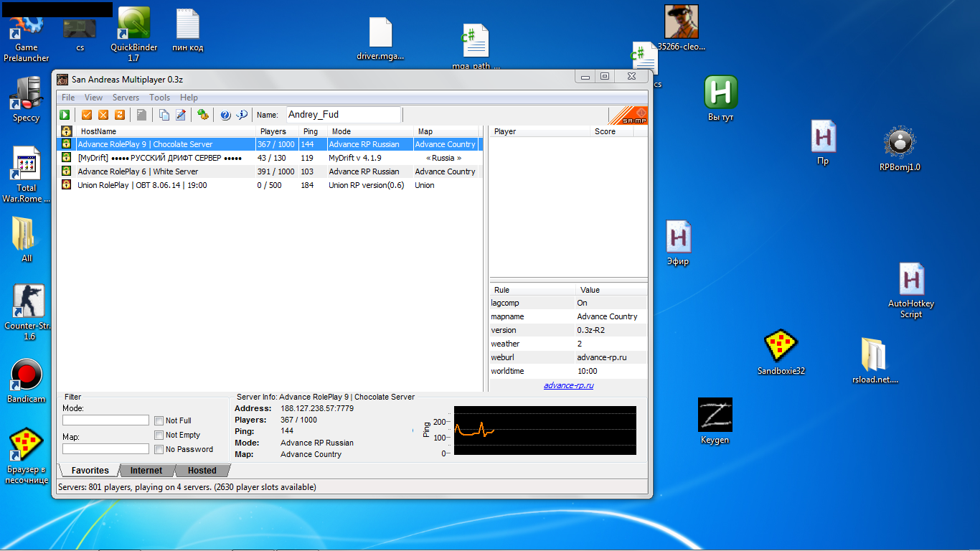Viewport: 980px width, 551px height.
Task: Open the Bandicam desktop shortcut
Action: pos(27,375)
